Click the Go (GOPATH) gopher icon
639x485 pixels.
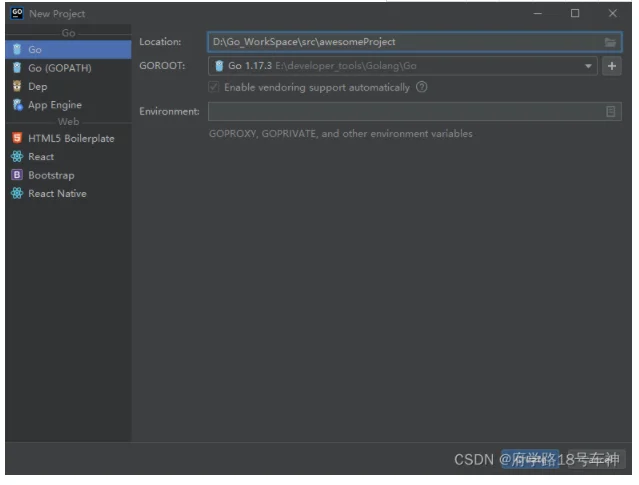point(17,68)
